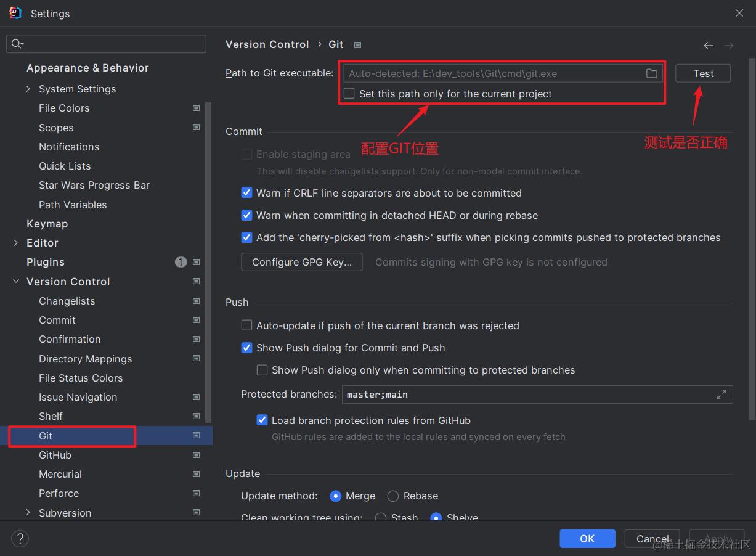
Task: Click the Test button
Action: click(x=703, y=73)
